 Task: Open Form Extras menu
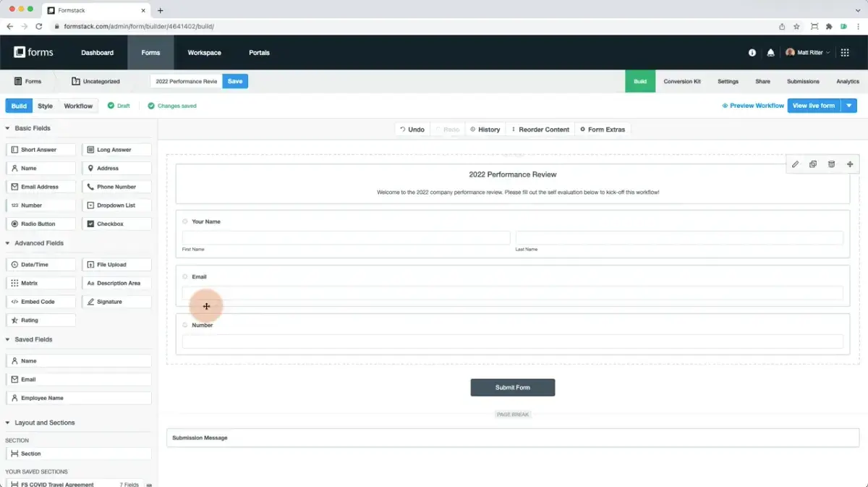click(x=603, y=130)
